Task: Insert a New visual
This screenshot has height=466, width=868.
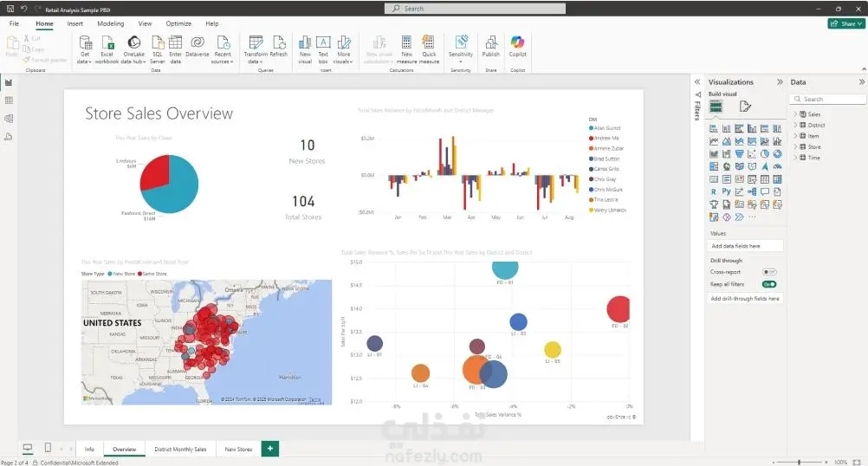Action: tap(305, 50)
